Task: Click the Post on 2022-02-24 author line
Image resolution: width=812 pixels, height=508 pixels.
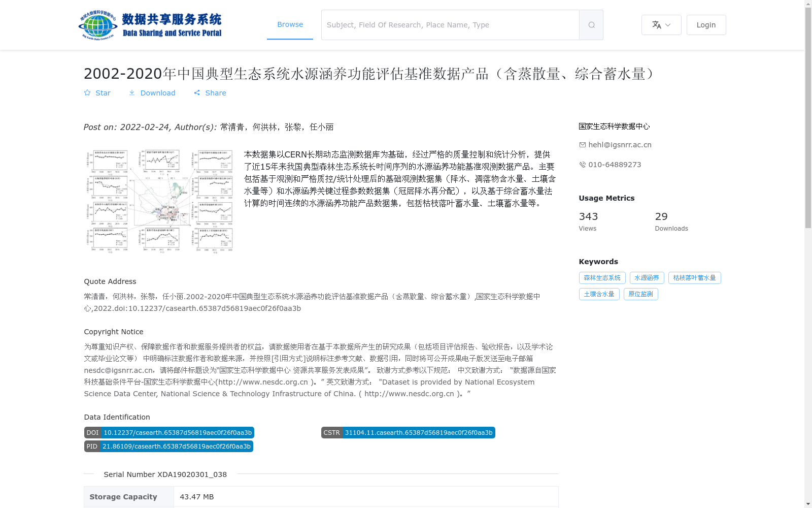Action: pyautogui.click(x=209, y=127)
